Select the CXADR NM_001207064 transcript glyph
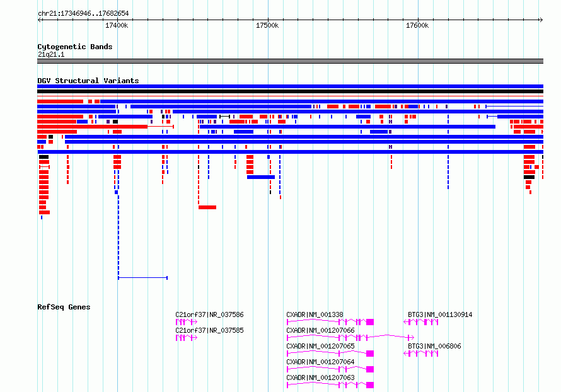This screenshot has width=561, height=392. coord(330,369)
